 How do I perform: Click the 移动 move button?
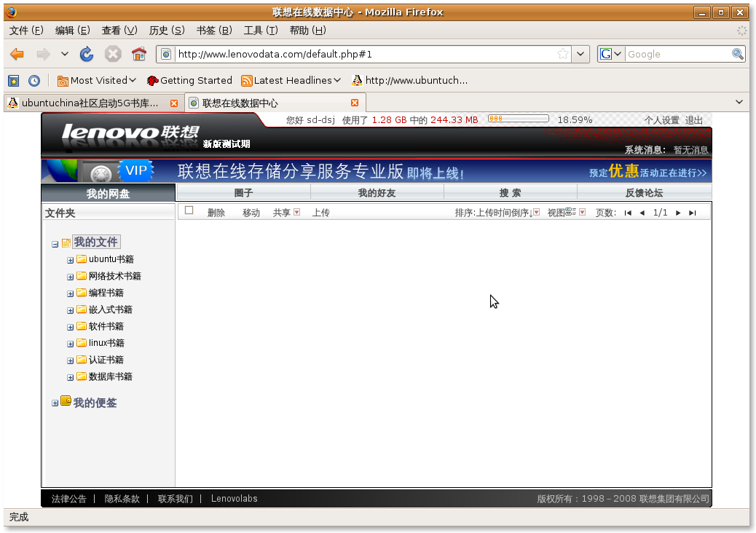coord(251,213)
